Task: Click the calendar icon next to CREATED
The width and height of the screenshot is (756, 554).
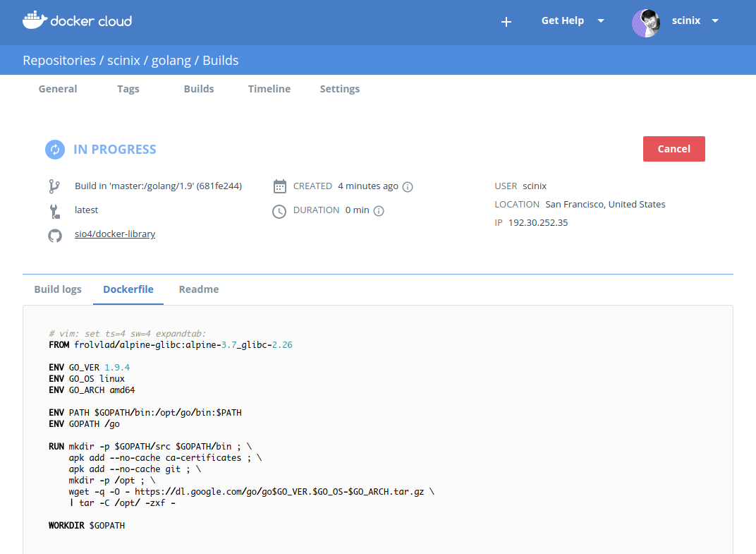Action: [280, 186]
